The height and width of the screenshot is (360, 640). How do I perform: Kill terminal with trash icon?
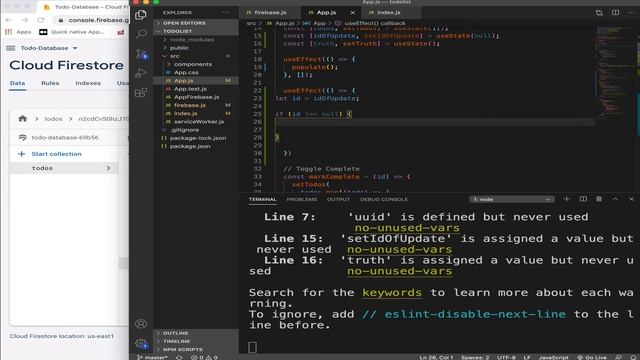click(599, 199)
